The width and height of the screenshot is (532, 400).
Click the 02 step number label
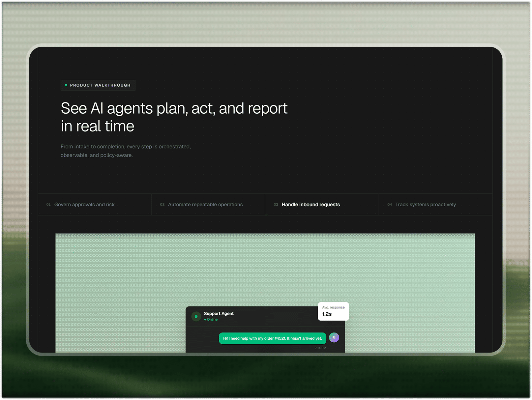[x=162, y=205]
